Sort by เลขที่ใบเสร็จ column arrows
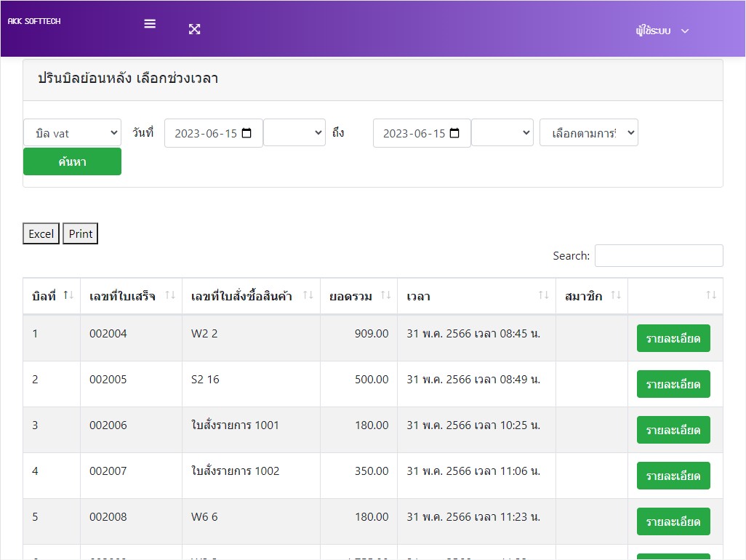The image size is (746, 560). [x=170, y=295]
